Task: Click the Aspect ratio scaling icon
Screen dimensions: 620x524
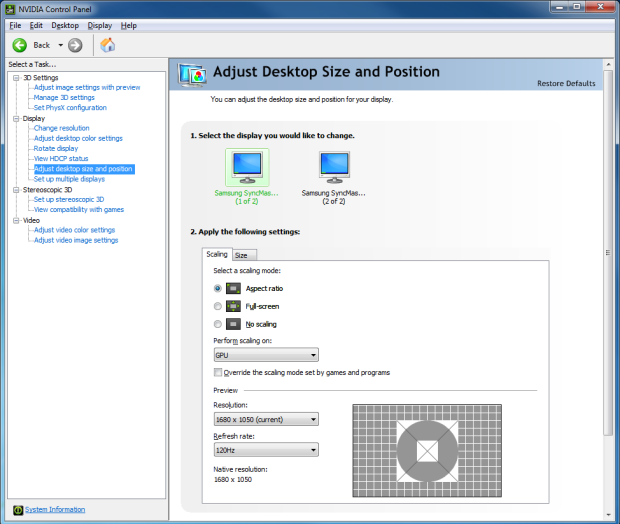Action: (x=233, y=288)
